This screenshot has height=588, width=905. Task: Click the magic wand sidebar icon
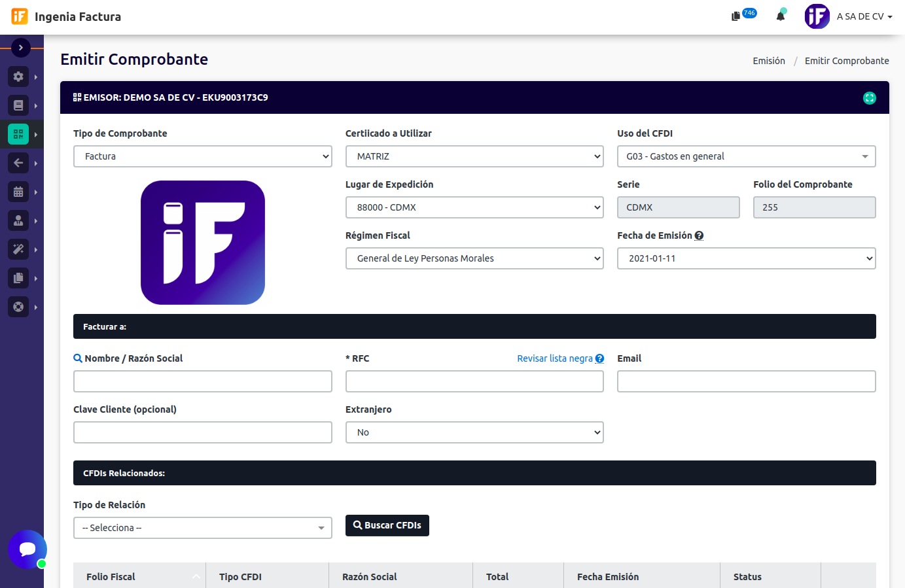click(x=18, y=249)
